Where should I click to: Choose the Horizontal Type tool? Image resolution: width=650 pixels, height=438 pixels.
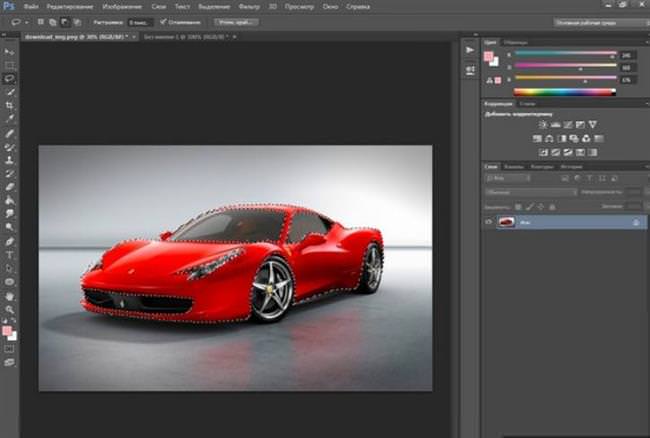coord(10,255)
